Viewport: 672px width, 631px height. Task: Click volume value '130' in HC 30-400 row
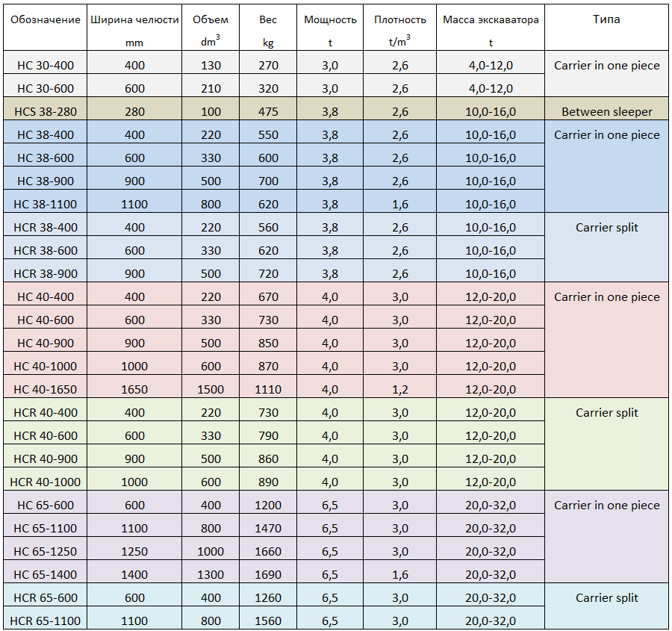pyautogui.click(x=211, y=65)
